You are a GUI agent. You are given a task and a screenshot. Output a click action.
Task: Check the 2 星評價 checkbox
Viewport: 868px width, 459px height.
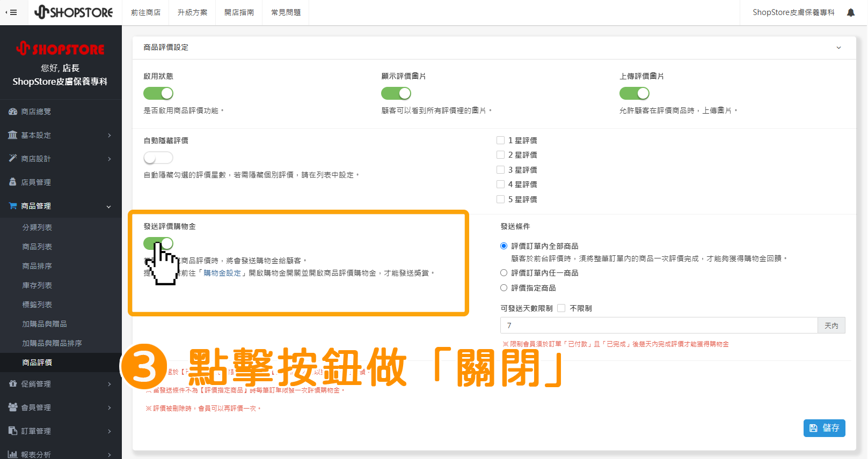point(500,155)
